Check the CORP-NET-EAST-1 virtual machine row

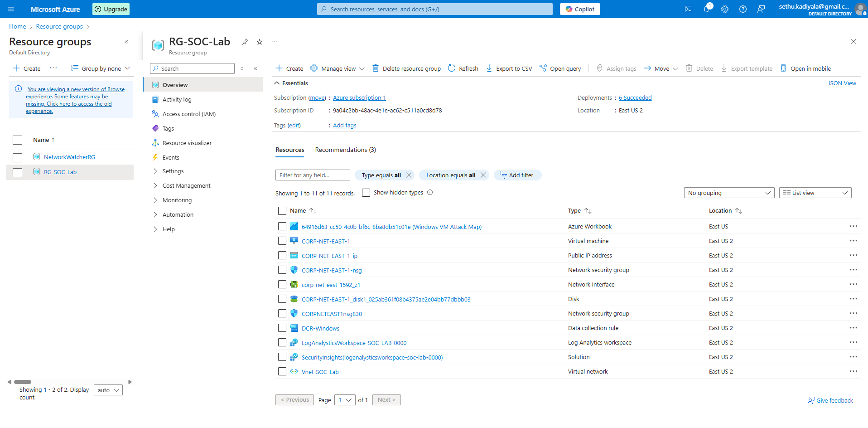[x=282, y=241]
